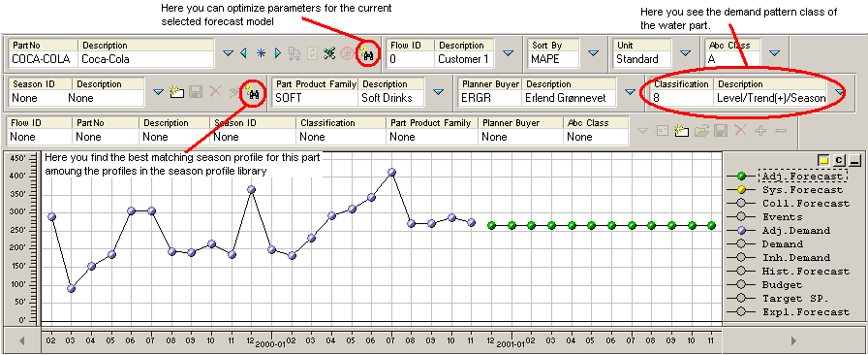
Task: Open the grayed filter row dropdown arrow
Action: tap(642, 131)
